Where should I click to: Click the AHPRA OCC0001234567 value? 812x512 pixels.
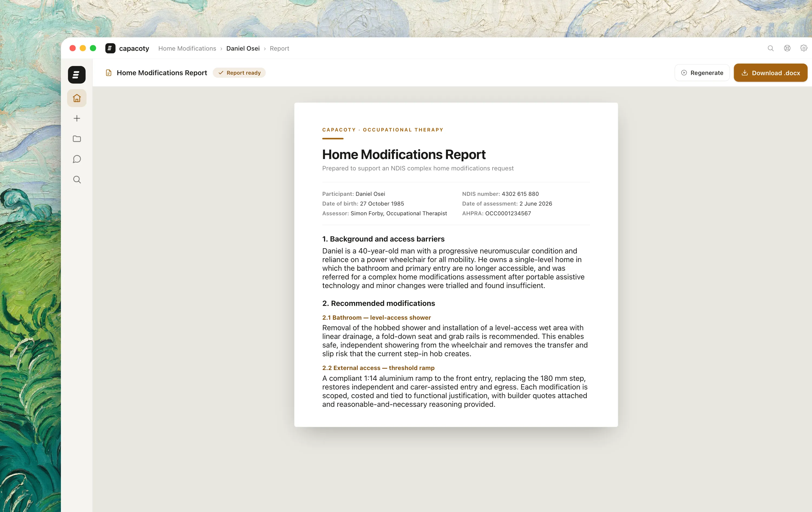point(508,213)
